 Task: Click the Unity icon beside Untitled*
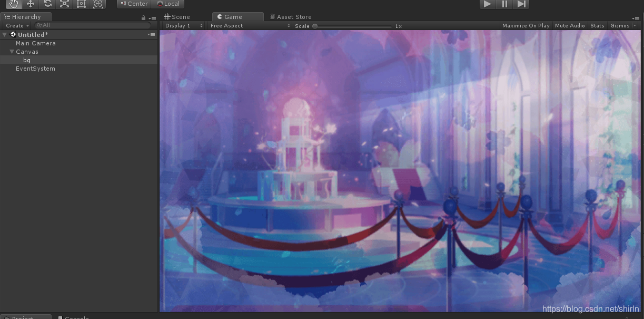tap(13, 35)
